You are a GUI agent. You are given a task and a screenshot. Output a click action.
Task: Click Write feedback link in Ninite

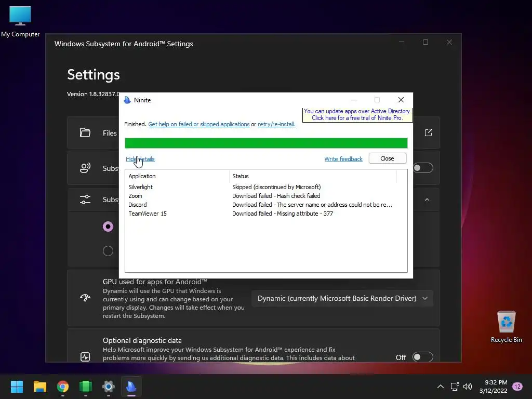(x=343, y=159)
